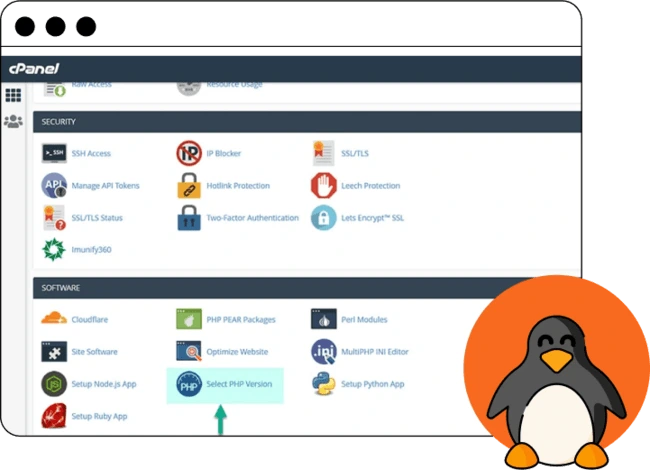Open the Perl Modules icon
This screenshot has width=650, height=470.
pyautogui.click(x=323, y=319)
